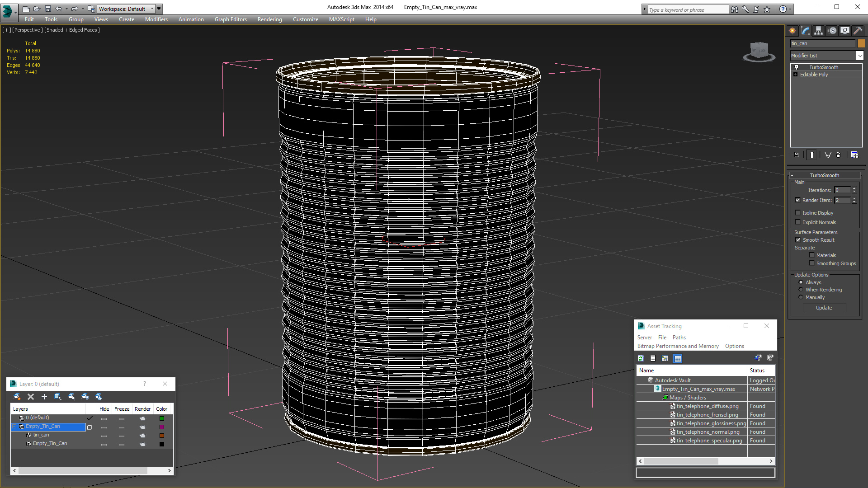Open the Motion command panel tab
This screenshot has width=868, height=488.
[832, 31]
